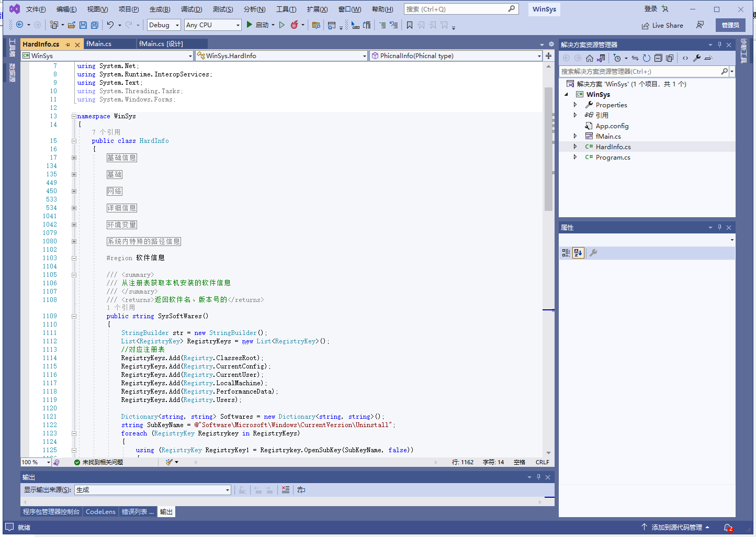This screenshot has height=537, width=756.
Task: Expand the Properties node in solution tree
Action: pos(575,105)
